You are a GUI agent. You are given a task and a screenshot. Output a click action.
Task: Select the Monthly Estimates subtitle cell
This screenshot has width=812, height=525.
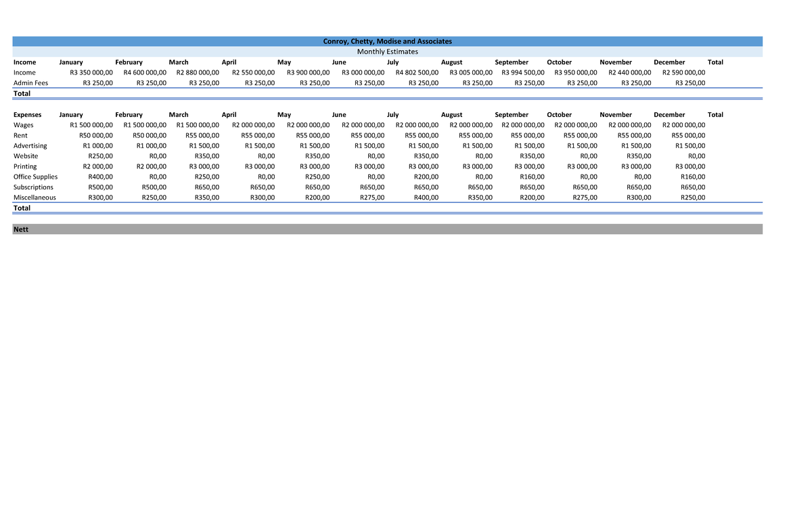[387, 51]
